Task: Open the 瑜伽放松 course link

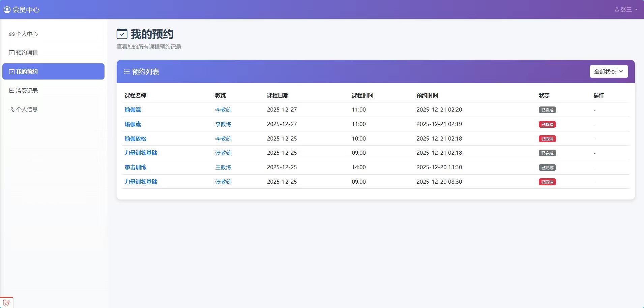Action: click(x=136, y=139)
